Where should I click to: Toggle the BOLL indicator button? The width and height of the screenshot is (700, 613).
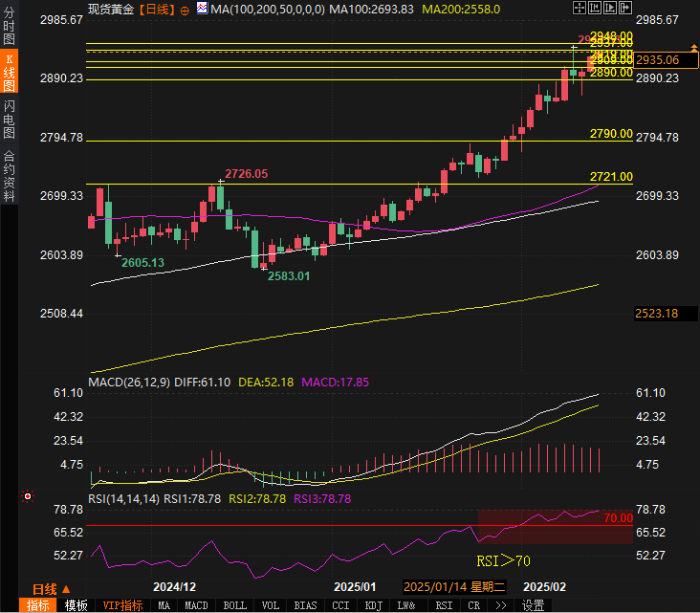click(x=234, y=605)
